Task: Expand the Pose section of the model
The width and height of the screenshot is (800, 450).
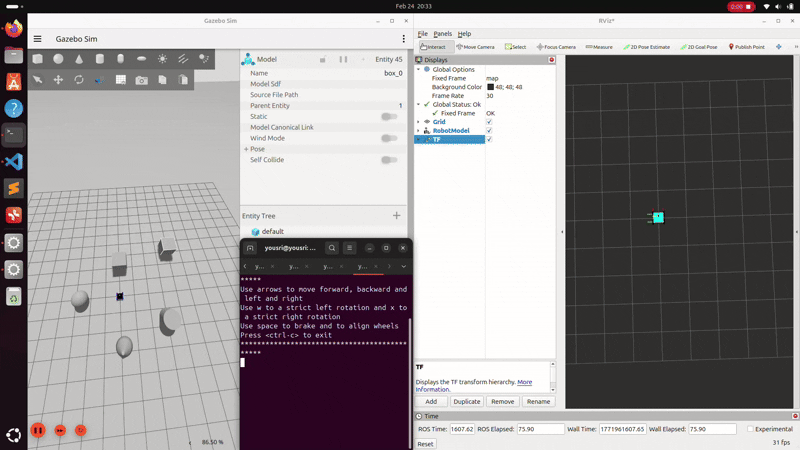Action: click(246, 149)
